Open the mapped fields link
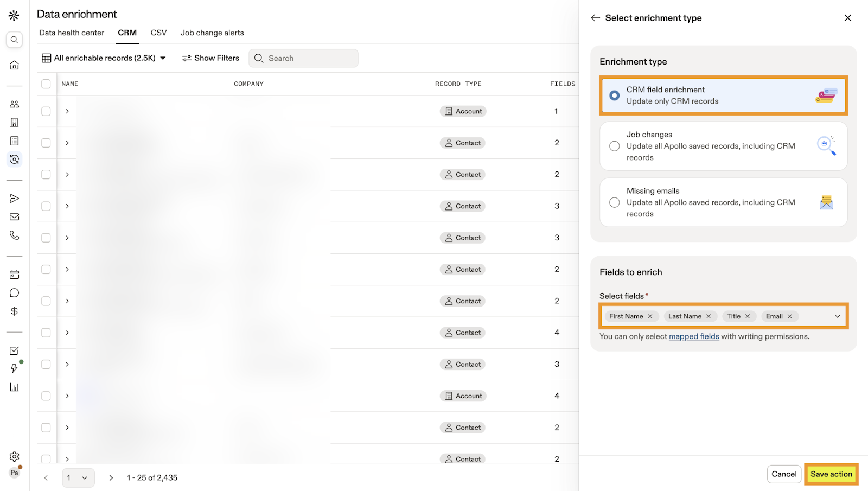Viewport: 868px width, 491px height. [694, 336]
